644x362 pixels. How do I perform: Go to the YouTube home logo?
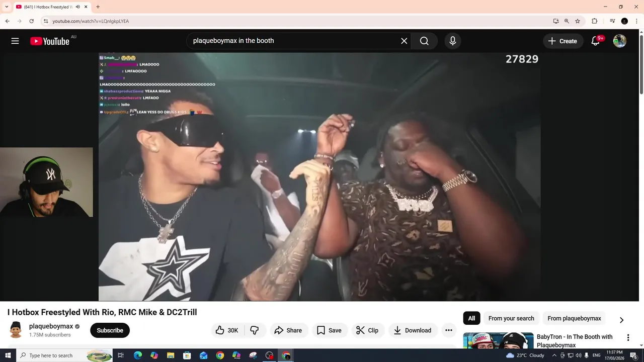click(50, 41)
